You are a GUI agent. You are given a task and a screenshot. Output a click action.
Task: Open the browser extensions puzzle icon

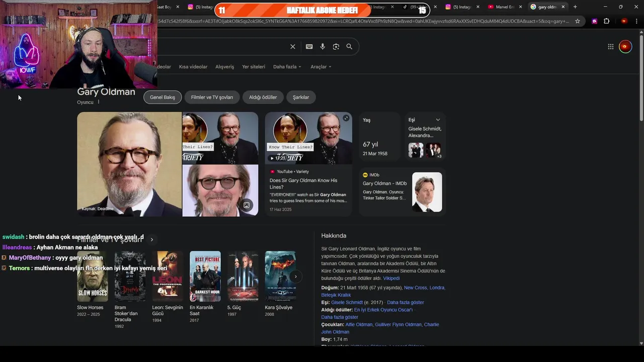click(607, 21)
